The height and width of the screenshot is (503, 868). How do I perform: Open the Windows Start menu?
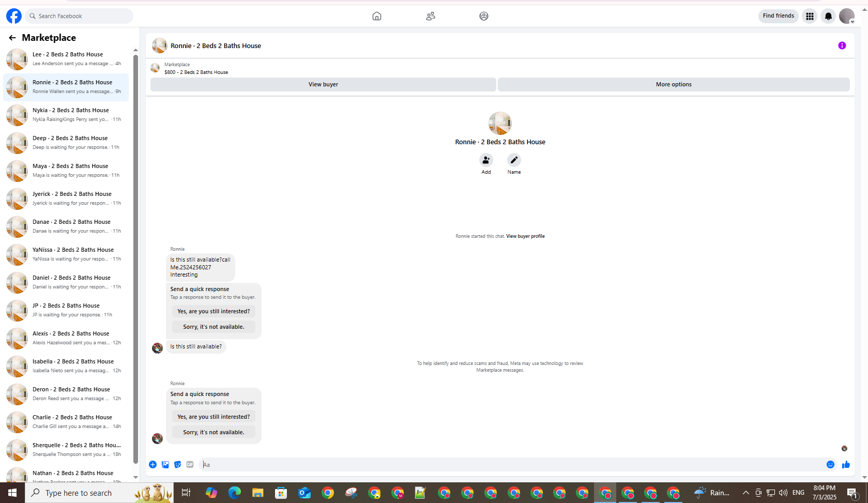coord(12,493)
